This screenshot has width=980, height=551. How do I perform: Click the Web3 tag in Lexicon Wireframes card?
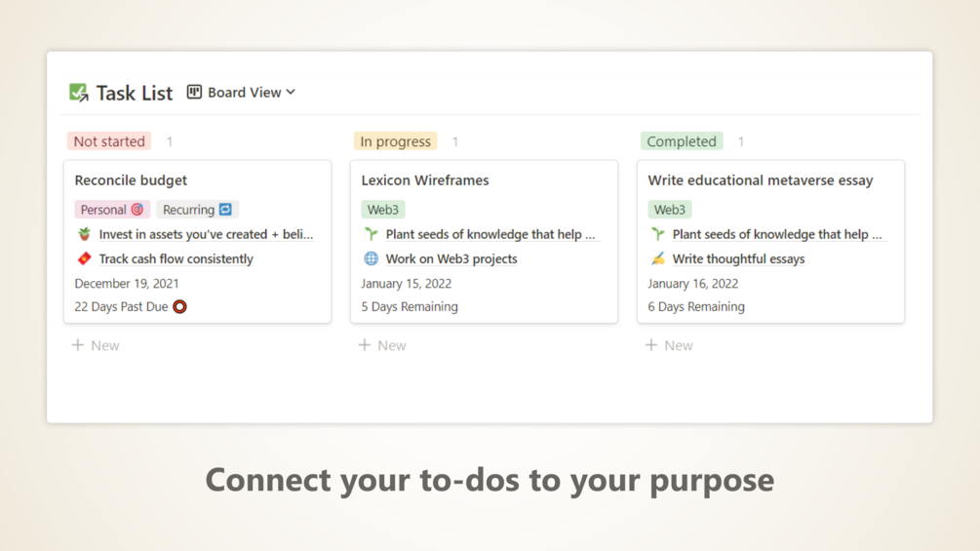(383, 210)
